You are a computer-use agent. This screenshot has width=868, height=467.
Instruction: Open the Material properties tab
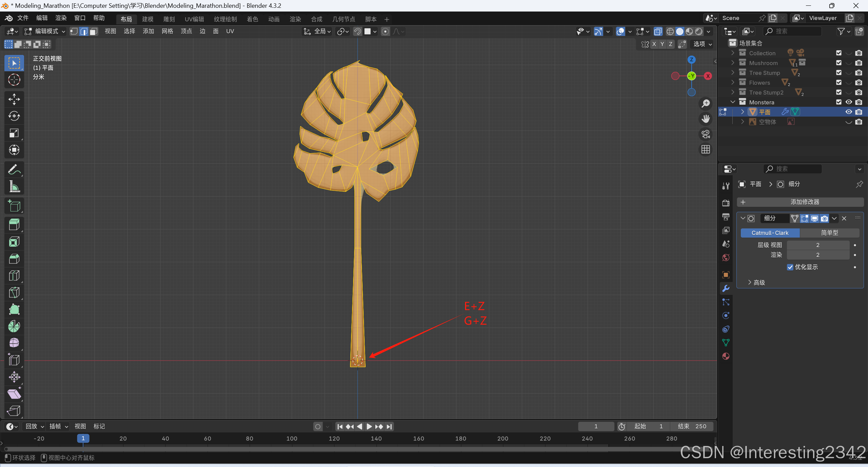[x=726, y=356]
